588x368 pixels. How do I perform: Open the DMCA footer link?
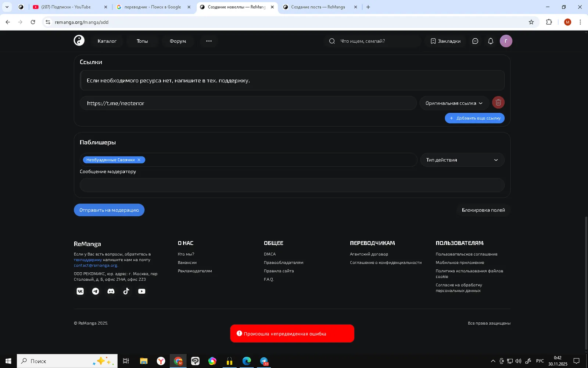coord(270,254)
